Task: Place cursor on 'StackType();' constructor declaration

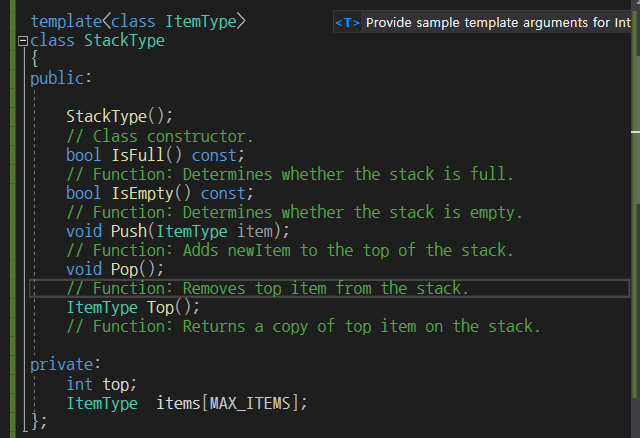Action: (x=120, y=117)
